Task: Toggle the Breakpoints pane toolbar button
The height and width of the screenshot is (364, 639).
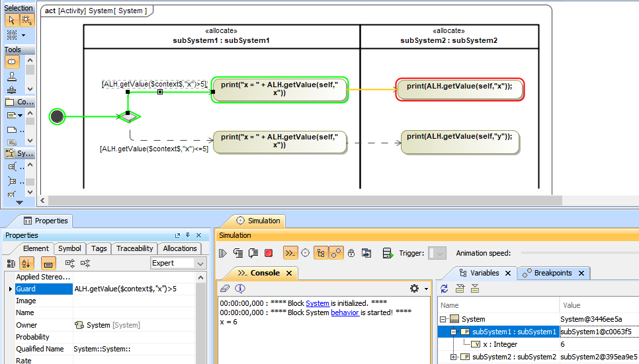Action: pyautogui.click(x=336, y=253)
